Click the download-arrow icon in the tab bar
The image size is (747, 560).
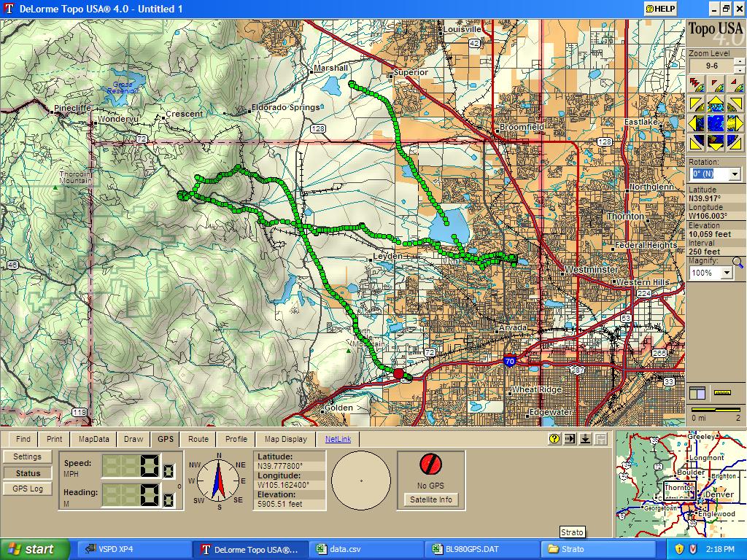click(x=585, y=438)
